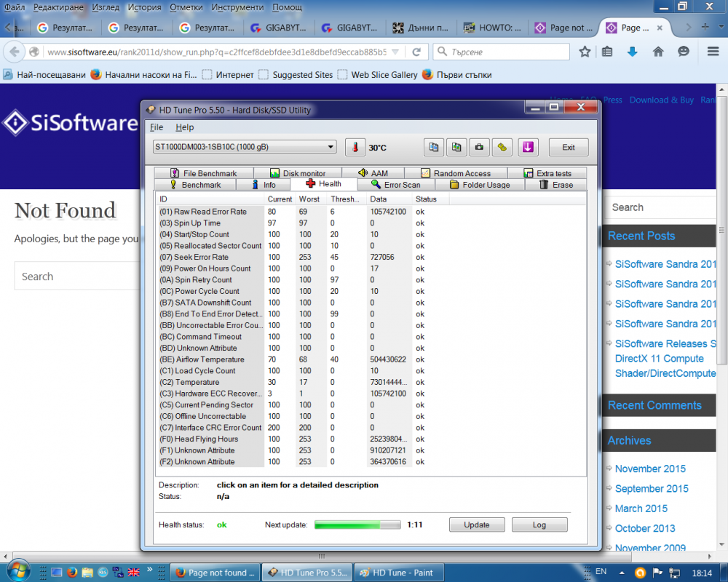Bookmark the page with the star icon

[x=585, y=52]
